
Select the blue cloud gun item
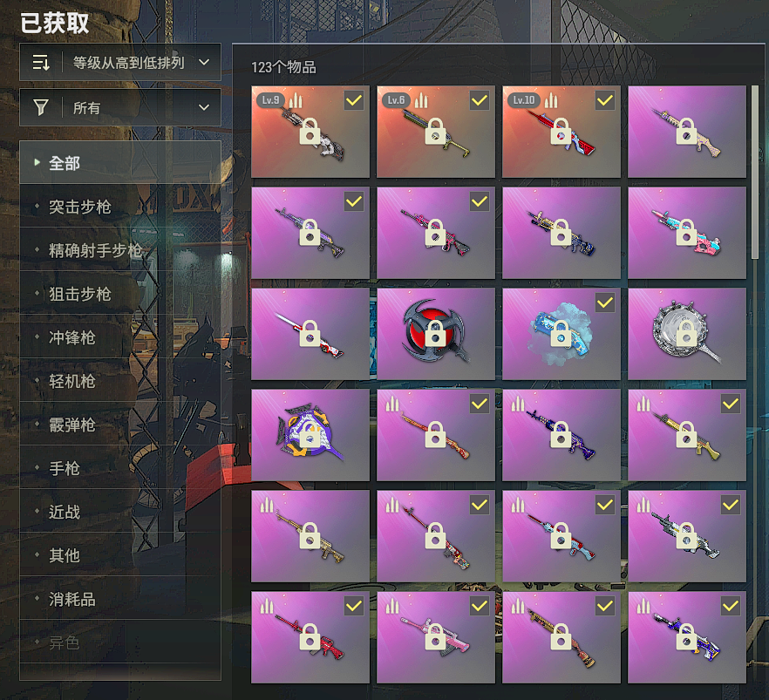coord(561,333)
